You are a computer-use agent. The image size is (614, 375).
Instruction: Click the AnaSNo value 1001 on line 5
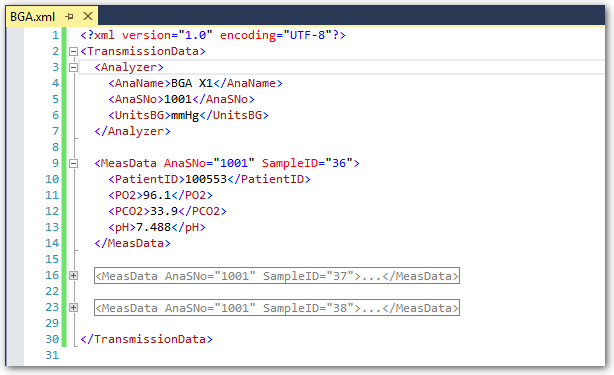pyautogui.click(x=178, y=99)
